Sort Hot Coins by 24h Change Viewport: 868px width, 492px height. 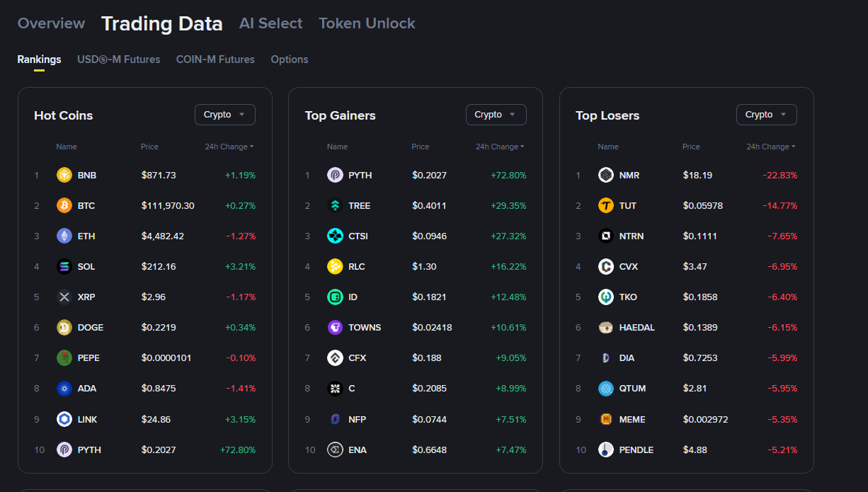[x=229, y=147]
